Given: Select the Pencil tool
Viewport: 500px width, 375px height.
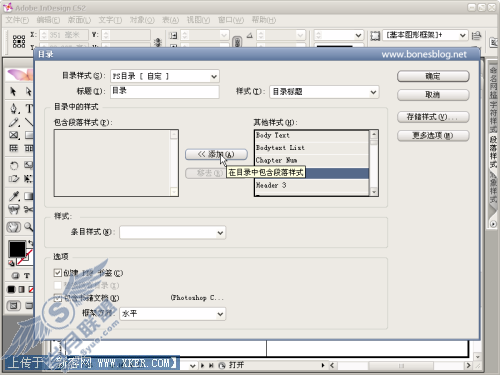Looking at the screenshot, I should [14, 122].
